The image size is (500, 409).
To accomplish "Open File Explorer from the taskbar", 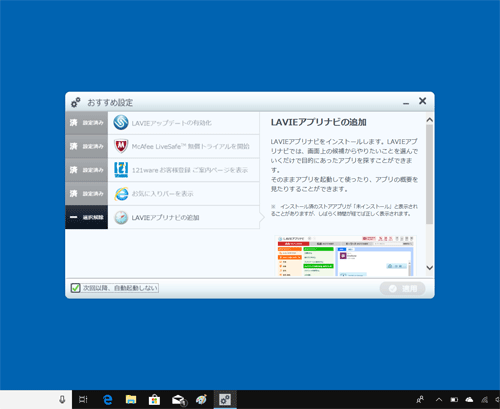I will pos(131,399).
